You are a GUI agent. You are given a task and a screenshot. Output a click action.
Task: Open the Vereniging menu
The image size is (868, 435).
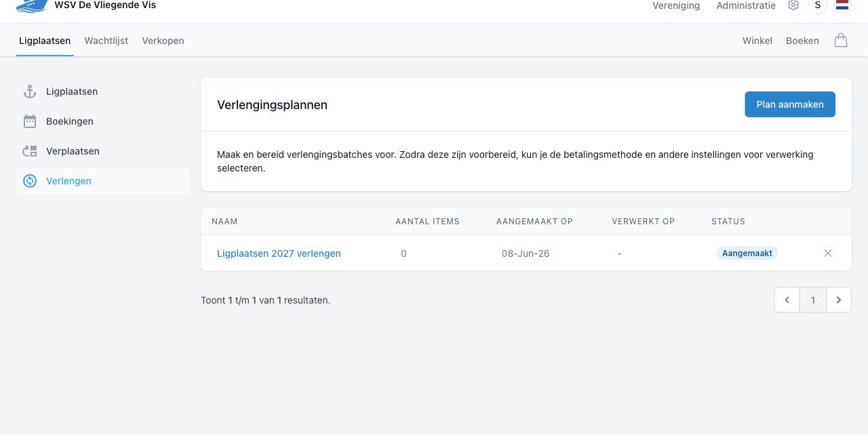tap(676, 5)
